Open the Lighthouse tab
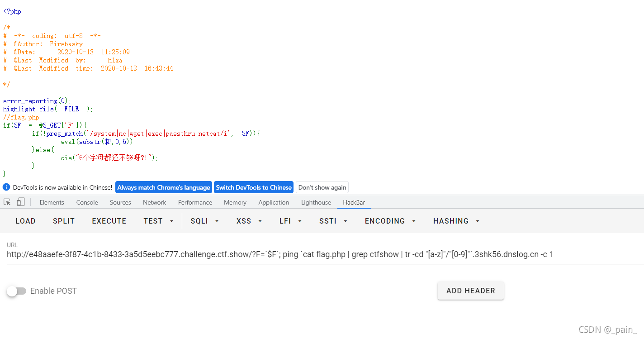This screenshot has height=339, width=644. 316,202
